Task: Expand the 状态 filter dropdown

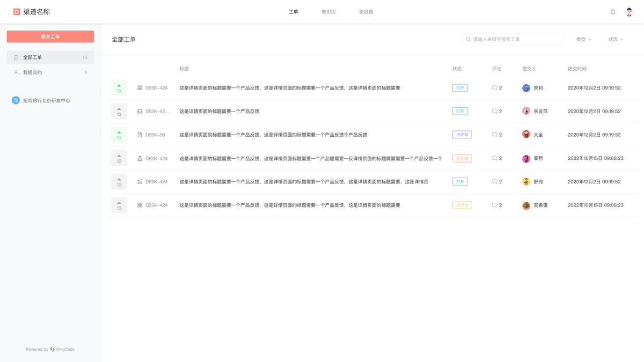Action: [x=616, y=39]
